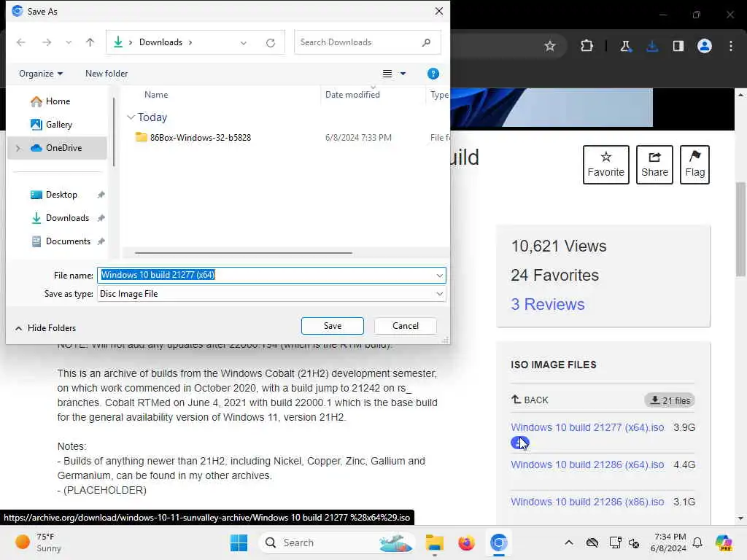
Task: Click the search magnifier icon in dialog
Action: (x=426, y=42)
